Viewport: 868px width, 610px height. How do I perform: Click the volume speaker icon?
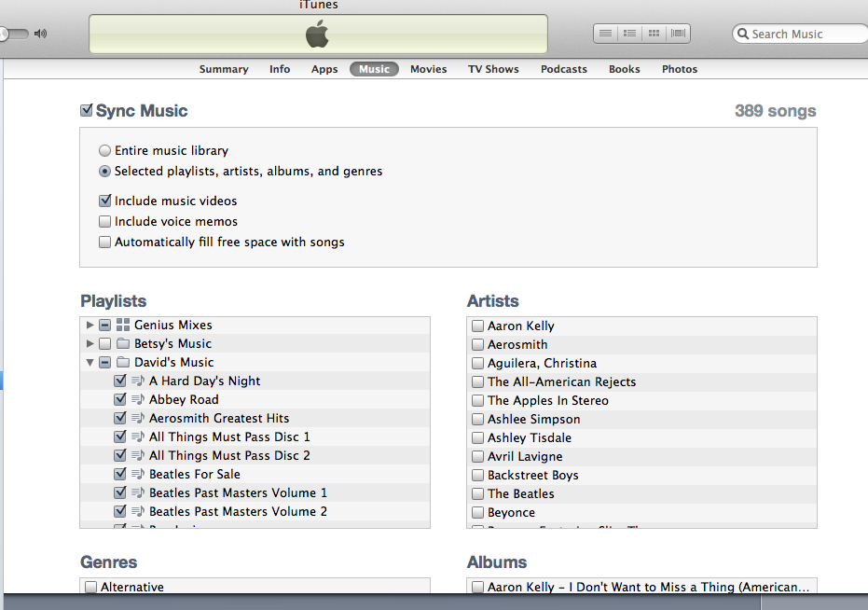pos(40,34)
